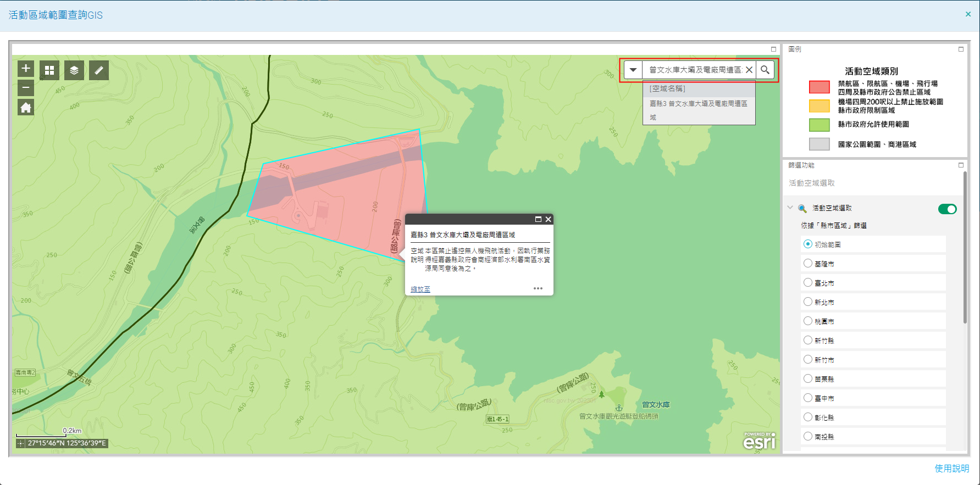Open popup more options ellipsis
The image size is (980, 485).
pyautogui.click(x=538, y=288)
